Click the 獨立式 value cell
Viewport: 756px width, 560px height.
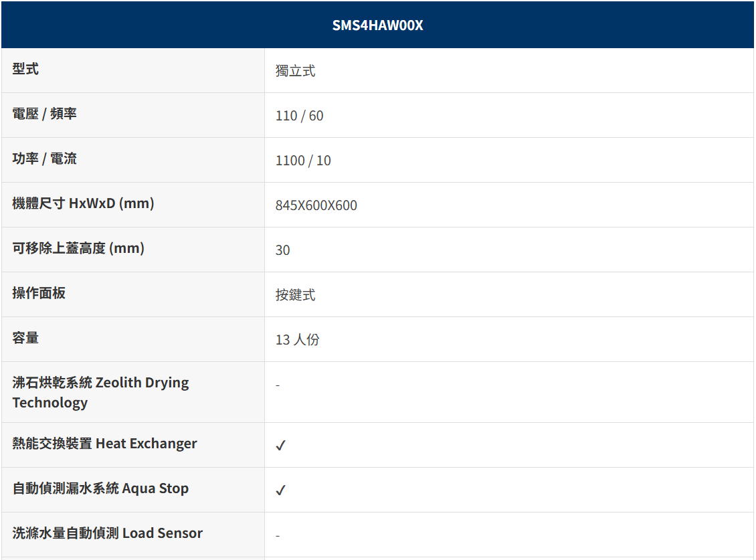(295, 71)
